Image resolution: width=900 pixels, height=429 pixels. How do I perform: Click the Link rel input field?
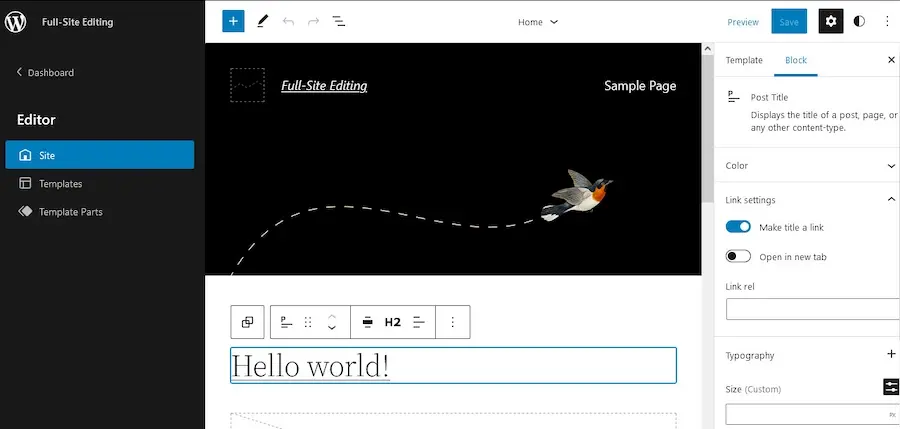pyautogui.click(x=812, y=309)
